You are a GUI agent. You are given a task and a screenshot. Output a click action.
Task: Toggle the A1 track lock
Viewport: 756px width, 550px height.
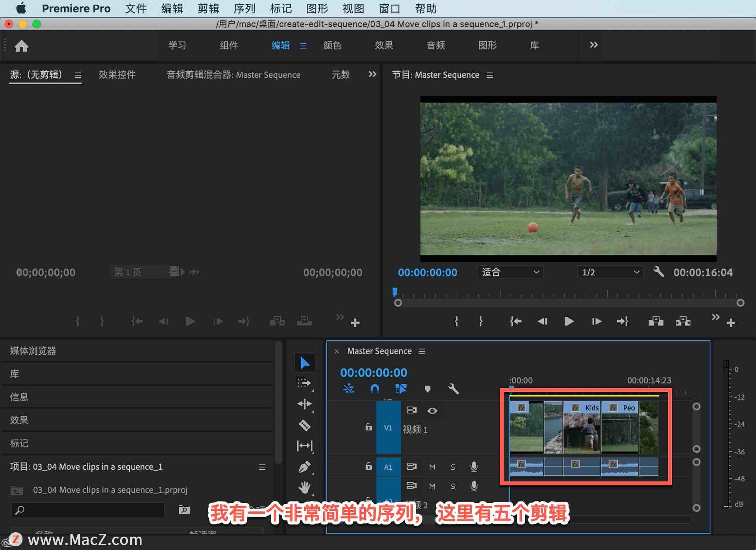[x=368, y=466]
